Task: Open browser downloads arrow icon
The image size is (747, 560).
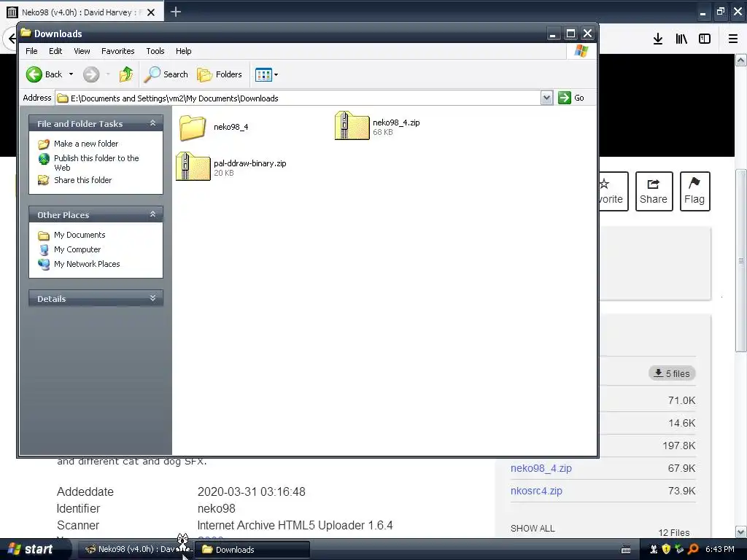Action: 658,39
